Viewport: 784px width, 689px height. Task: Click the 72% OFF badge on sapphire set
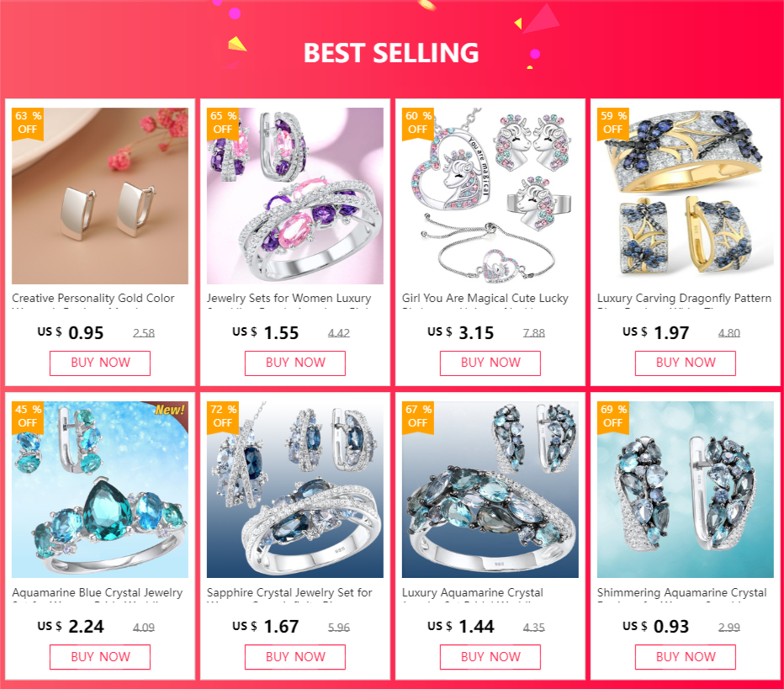(x=223, y=417)
